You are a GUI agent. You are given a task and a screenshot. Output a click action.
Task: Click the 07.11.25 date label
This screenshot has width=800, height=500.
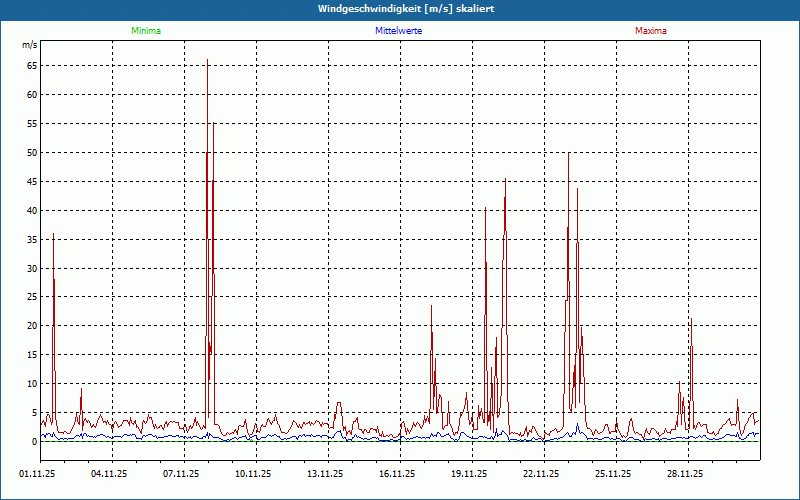pos(181,474)
